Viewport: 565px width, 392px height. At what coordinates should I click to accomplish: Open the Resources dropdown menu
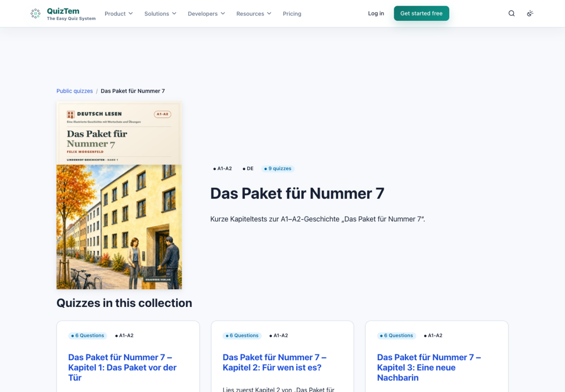[x=254, y=14]
